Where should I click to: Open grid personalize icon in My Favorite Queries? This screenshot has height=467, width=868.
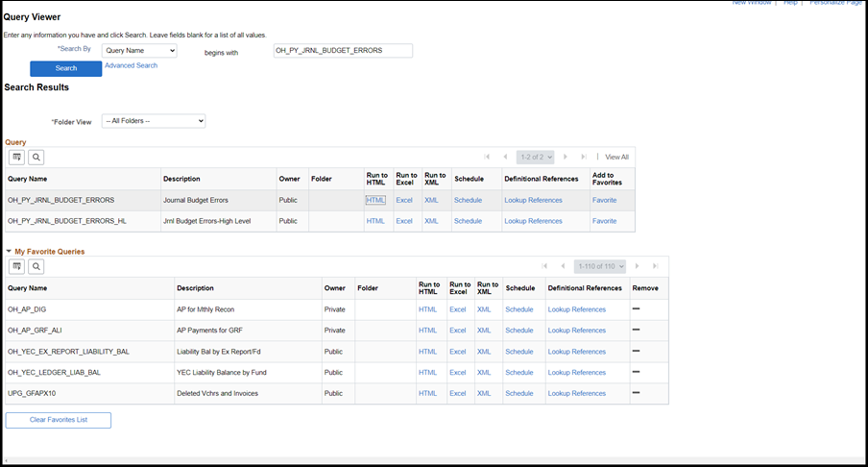point(16,266)
